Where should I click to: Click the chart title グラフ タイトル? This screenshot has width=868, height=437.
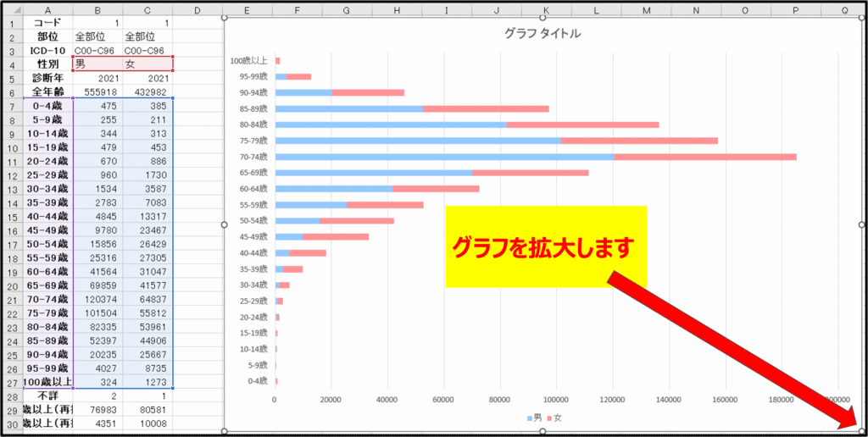point(542,34)
